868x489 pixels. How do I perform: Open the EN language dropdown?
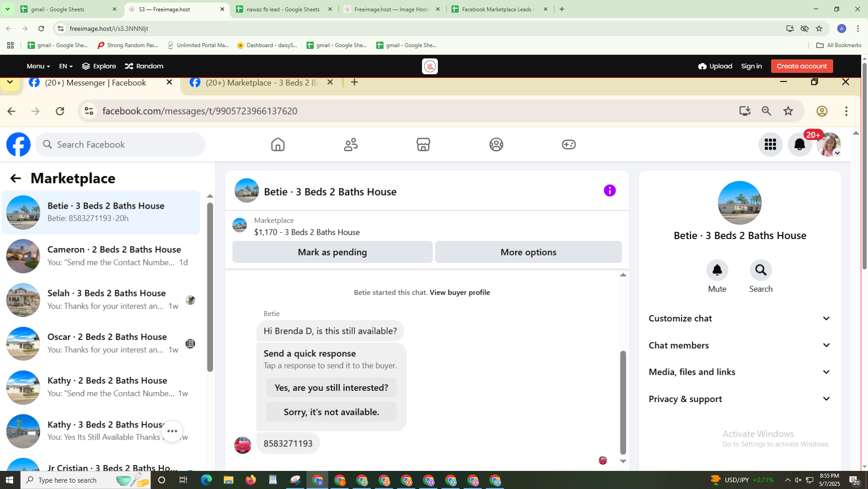[x=66, y=66]
